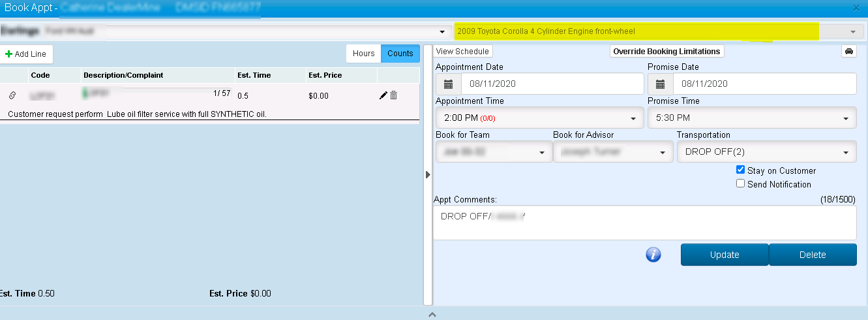Click the blue info icon

tap(653, 255)
